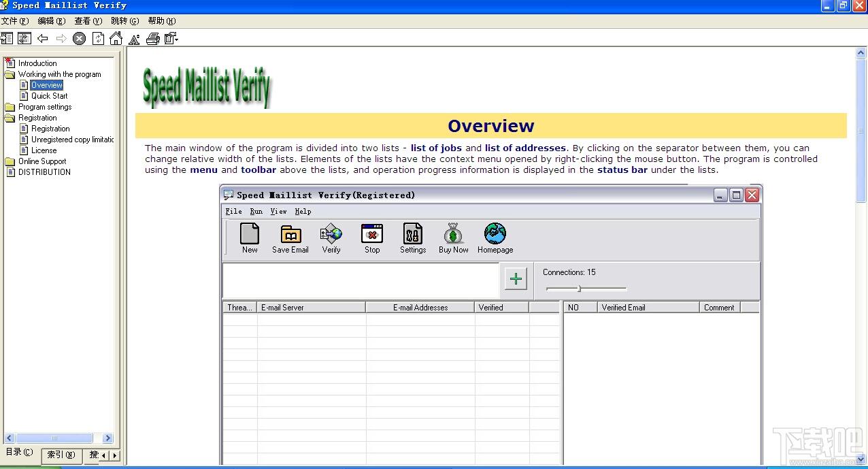
Task: Click the Locate topic toolbar icon
Action: coord(24,38)
